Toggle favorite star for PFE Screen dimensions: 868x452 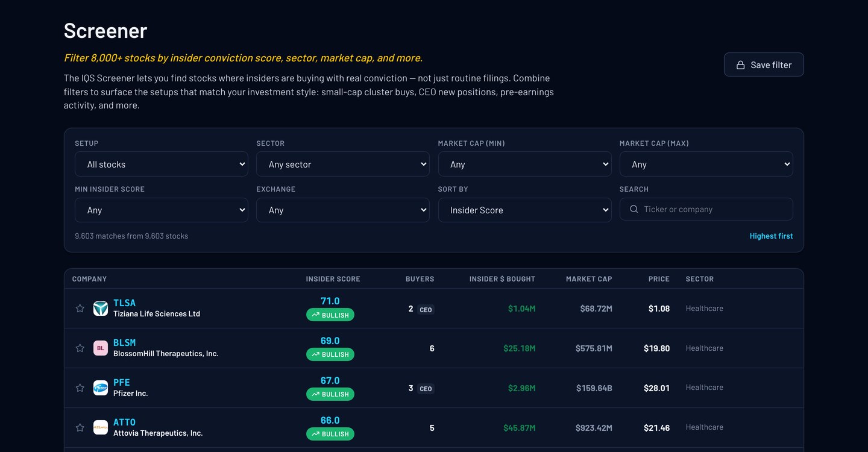pyautogui.click(x=80, y=388)
